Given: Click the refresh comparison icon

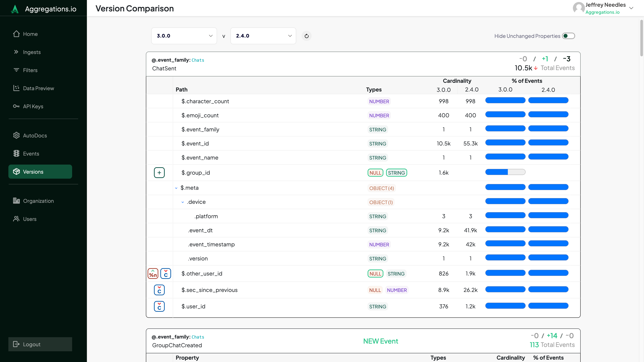Looking at the screenshot, I should click(307, 36).
